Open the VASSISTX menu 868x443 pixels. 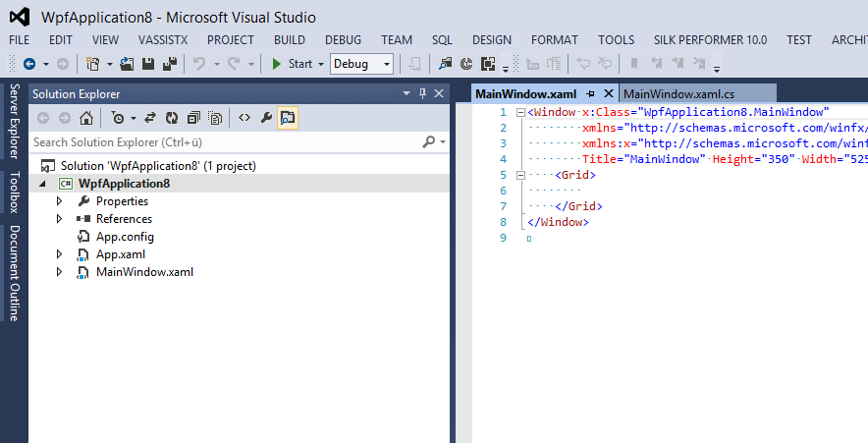point(163,40)
